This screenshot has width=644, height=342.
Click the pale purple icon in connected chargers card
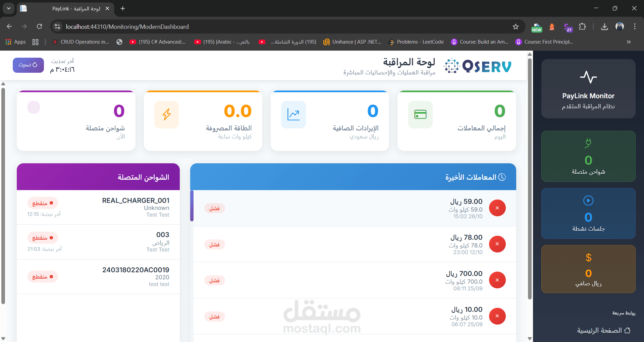(34, 107)
